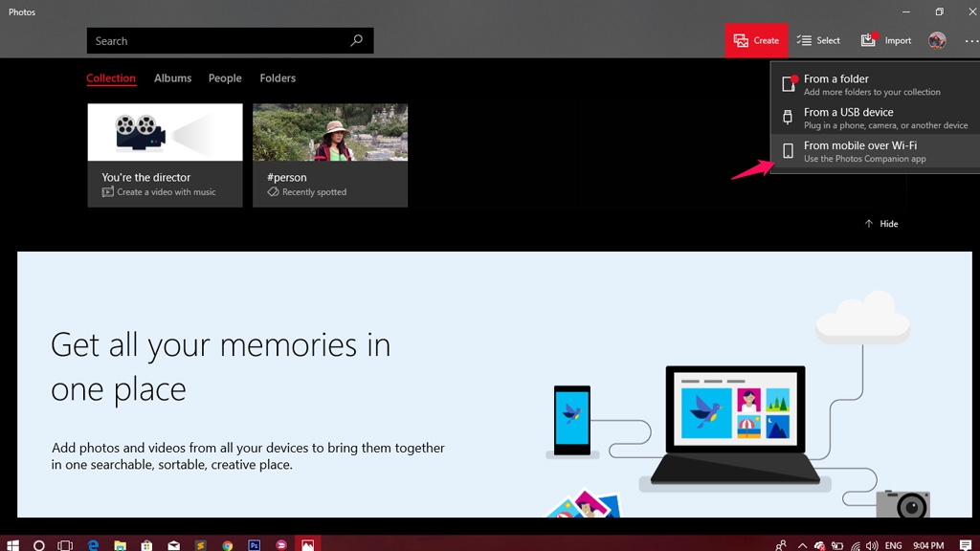Viewport: 980px width, 551px height.
Task: Open the #person recently spotted card
Action: (330, 155)
